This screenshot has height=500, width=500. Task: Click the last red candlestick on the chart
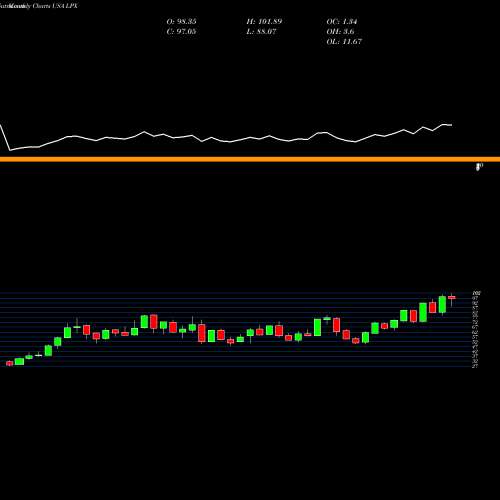(x=452, y=298)
